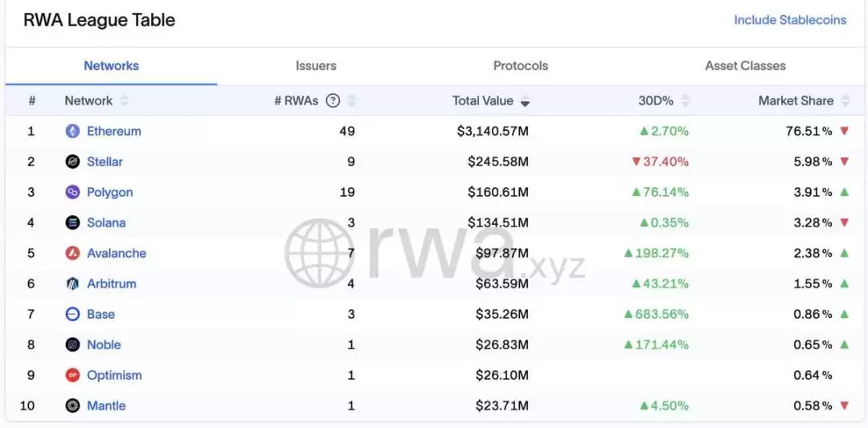Sort by Market Share column arrows
The height and width of the screenshot is (428, 868).
click(x=845, y=100)
